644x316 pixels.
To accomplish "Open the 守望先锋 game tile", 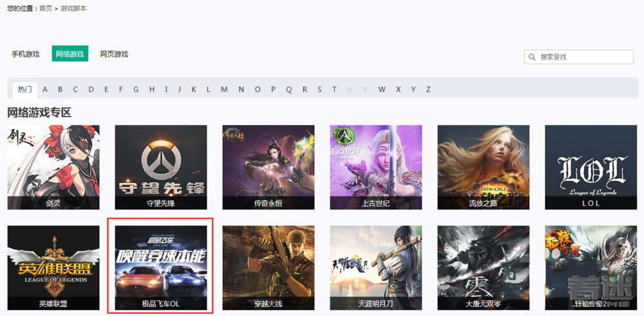I will (x=161, y=167).
